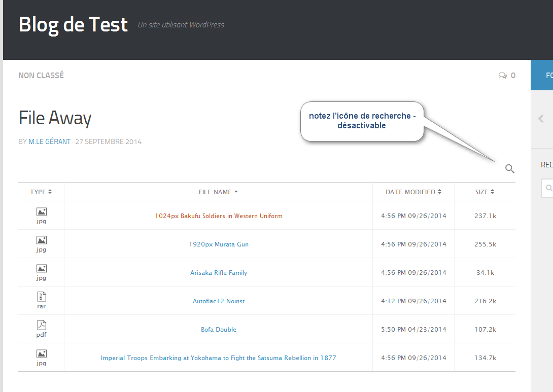Click the size value 34.1k

coord(486,272)
